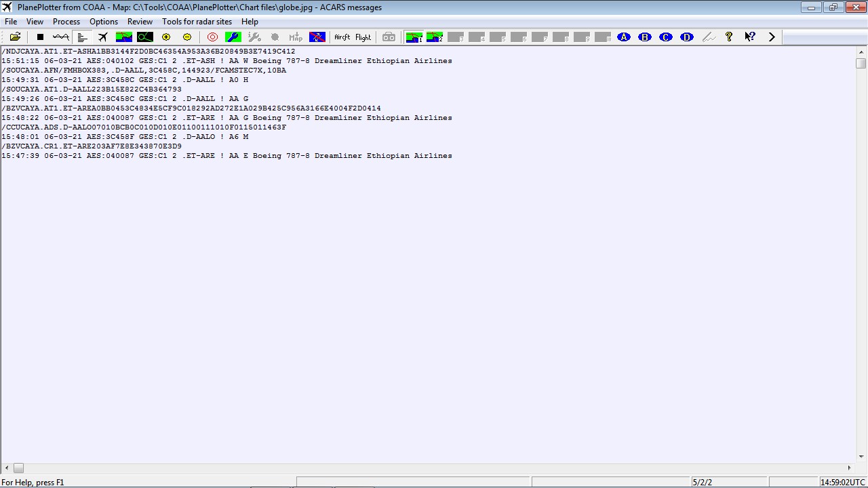The image size is (868, 488).
Task: Zoom in using the plus magnifier icon
Action: [165, 37]
